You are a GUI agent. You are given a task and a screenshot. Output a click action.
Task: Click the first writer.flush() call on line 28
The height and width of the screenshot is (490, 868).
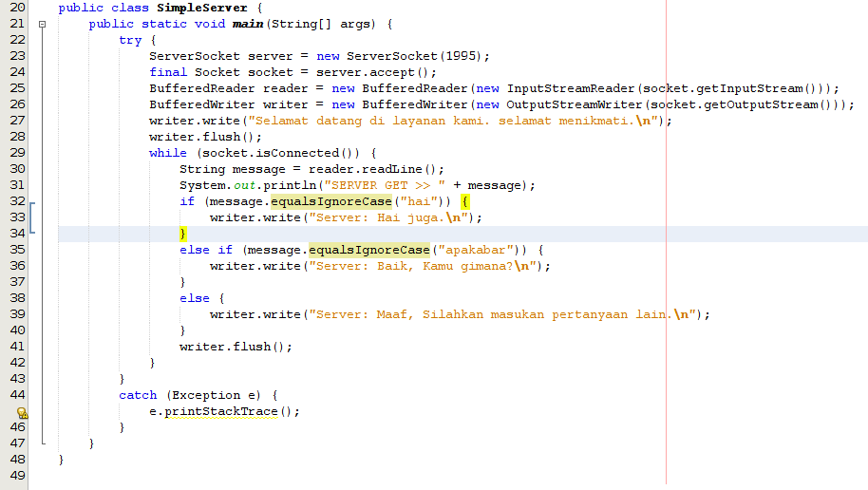coord(202,137)
